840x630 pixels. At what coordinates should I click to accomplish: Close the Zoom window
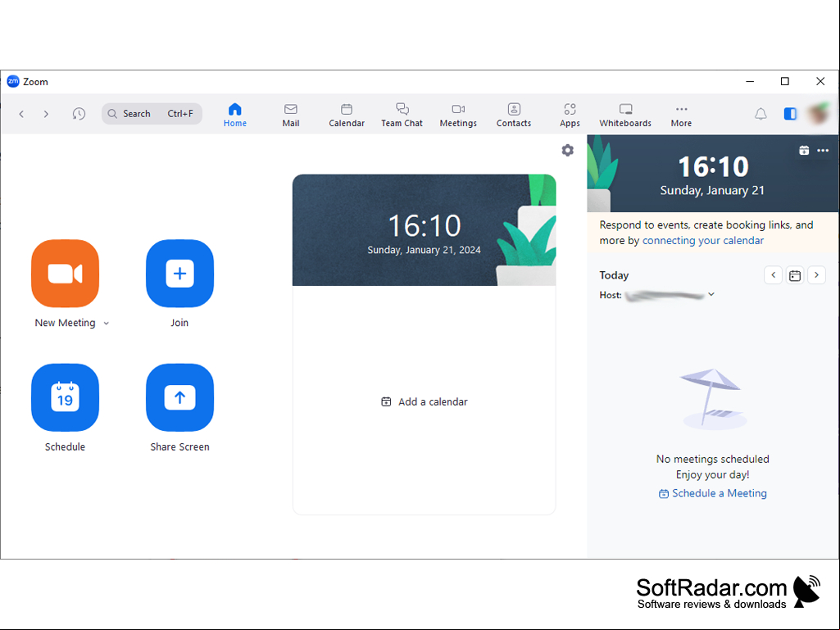(820, 81)
